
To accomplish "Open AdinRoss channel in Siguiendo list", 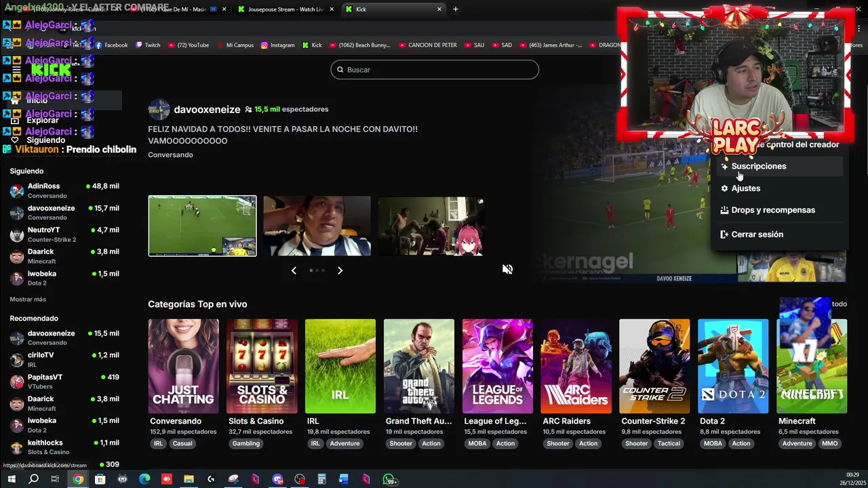I will tap(65, 190).
